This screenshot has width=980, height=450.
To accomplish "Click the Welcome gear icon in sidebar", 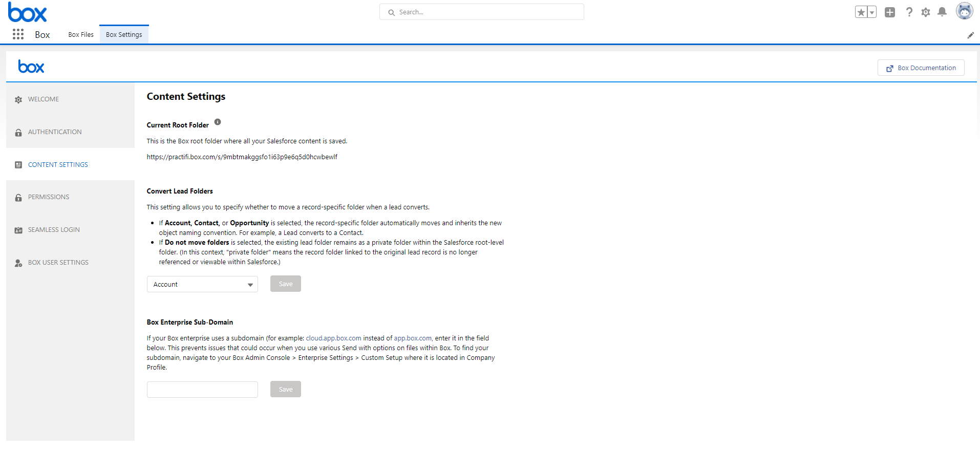I will (x=18, y=100).
